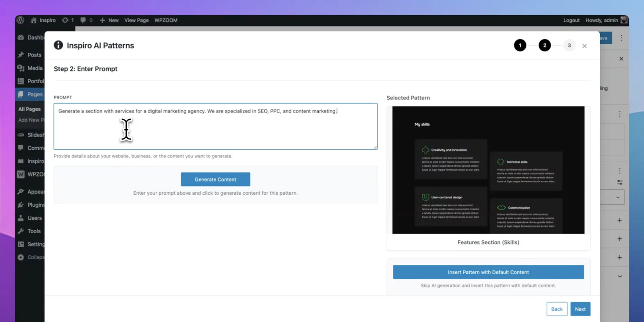Click the updates refresh icon

tap(65, 20)
